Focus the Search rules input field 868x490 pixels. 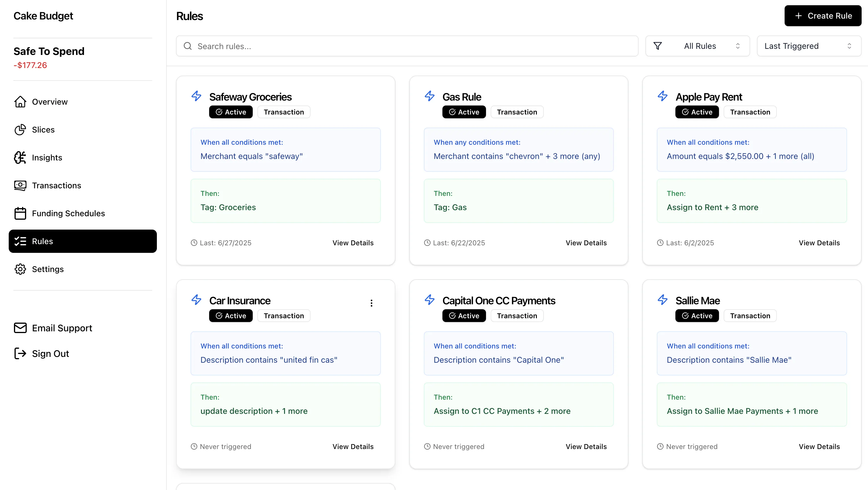(x=407, y=46)
